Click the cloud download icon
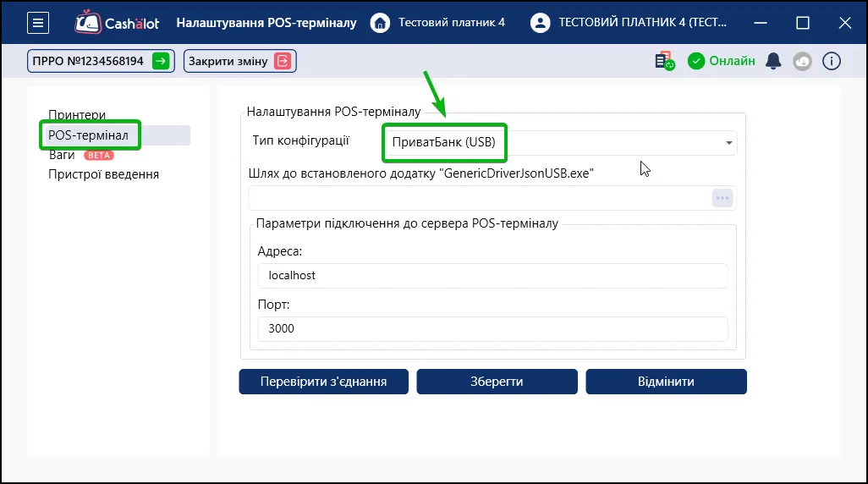Screen dimensions: 868x484 pyautogui.click(x=802, y=61)
